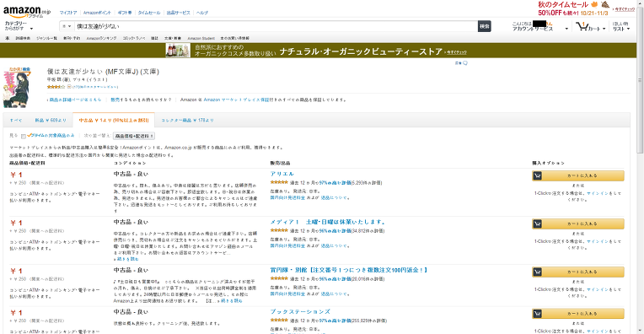Image resolution: width=644 pixels, height=334 pixels.
Task: Switch to the すべて offers tab
Action: tap(16, 121)
